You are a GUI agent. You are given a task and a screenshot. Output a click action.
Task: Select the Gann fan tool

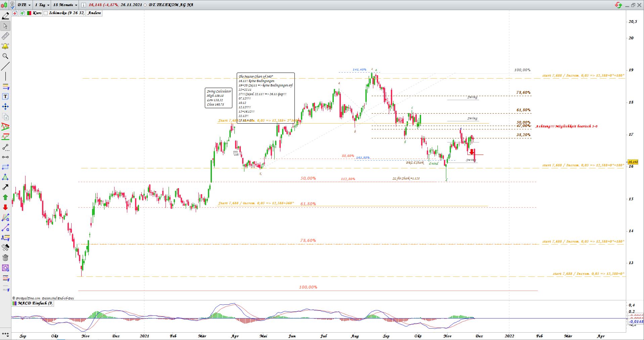(5, 218)
